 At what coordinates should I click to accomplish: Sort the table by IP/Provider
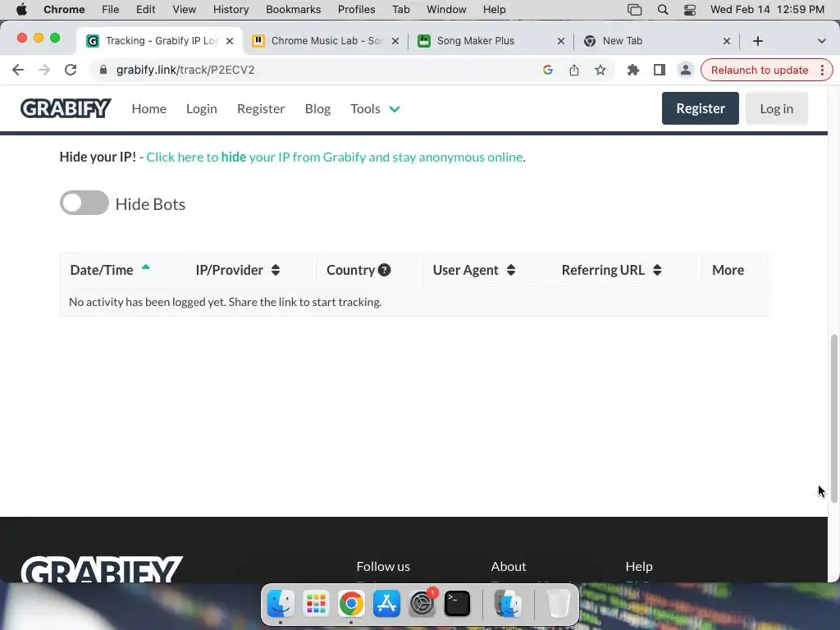pos(237,270)
